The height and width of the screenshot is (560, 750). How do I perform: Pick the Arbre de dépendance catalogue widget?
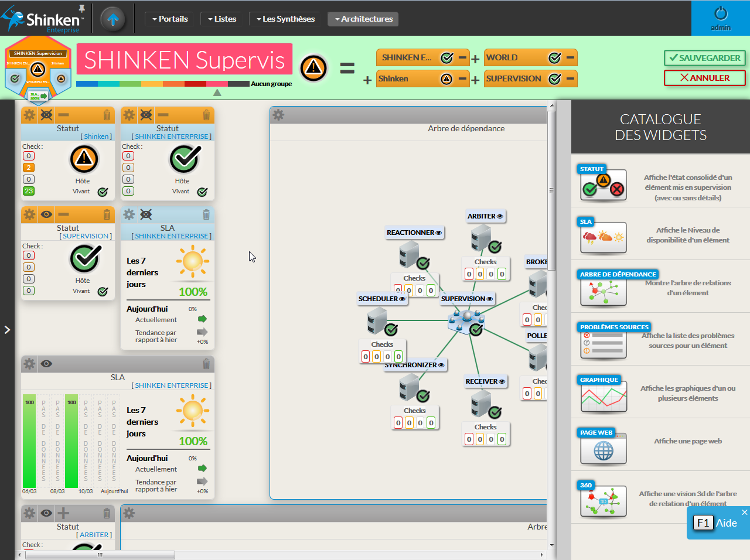[x=604, y=291]
